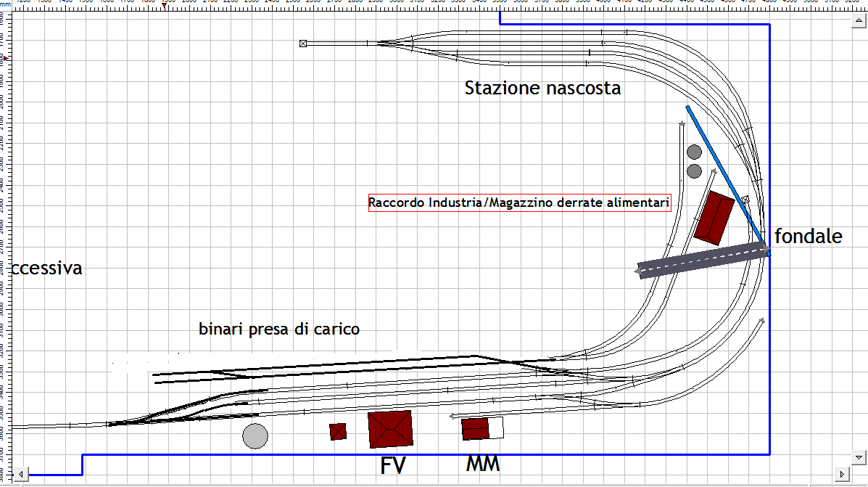Select the red warehouse building near fondale

pyautogui.click(x=714, y=217)
